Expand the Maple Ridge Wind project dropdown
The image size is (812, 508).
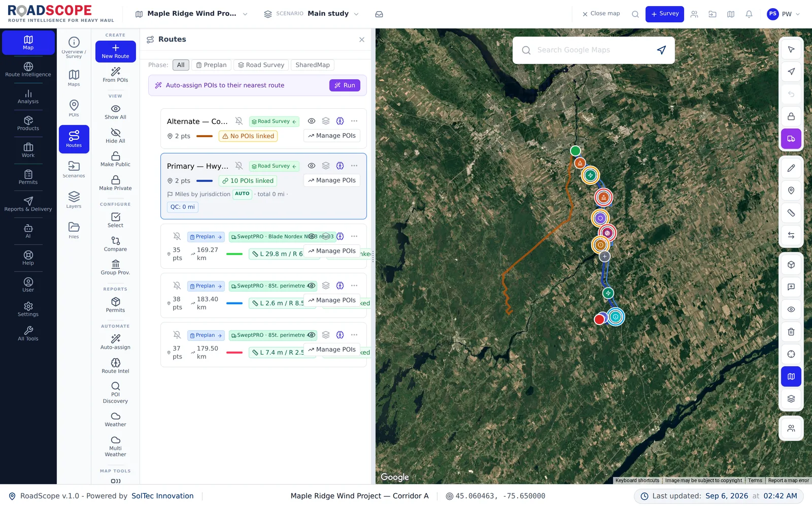click(191, 14)
